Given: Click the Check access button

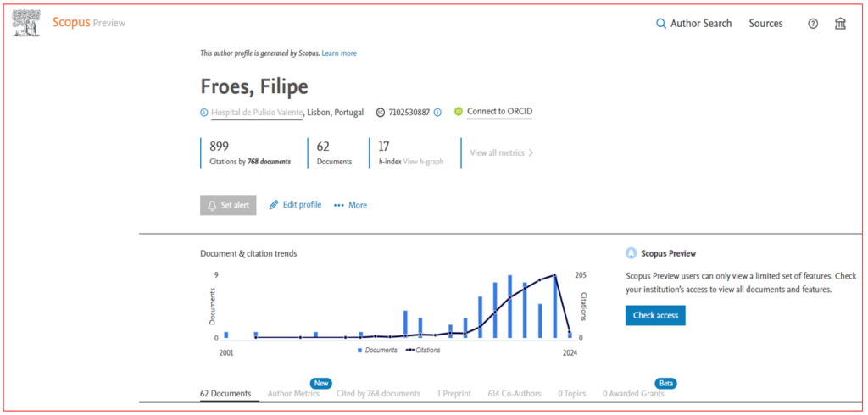Looking at the screenshot, I should 655,315.
